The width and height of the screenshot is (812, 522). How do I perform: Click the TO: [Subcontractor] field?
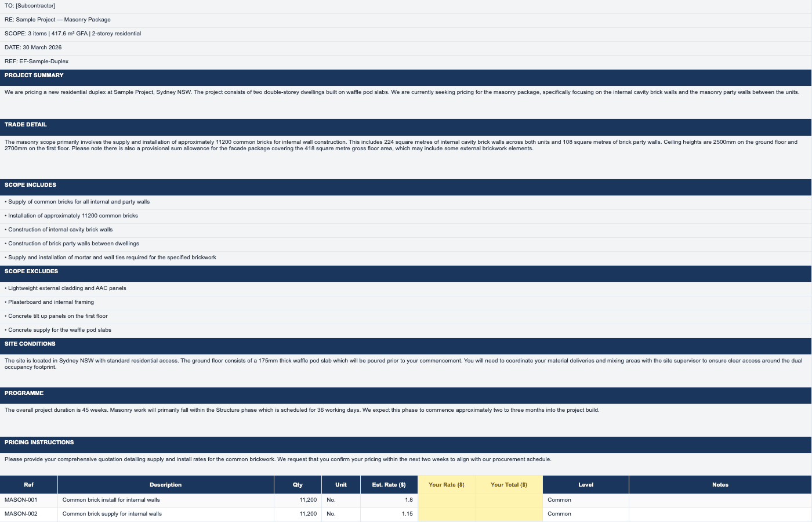coord(30,6)
